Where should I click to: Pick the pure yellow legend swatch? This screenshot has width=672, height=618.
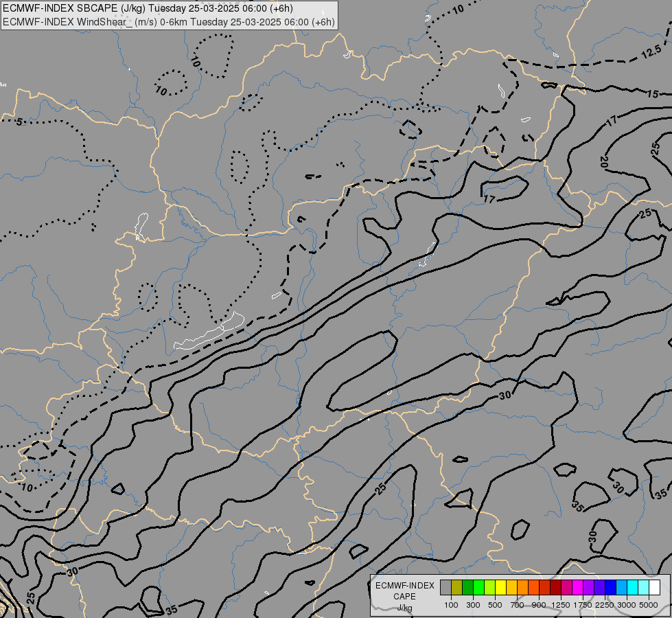point(501,588)
